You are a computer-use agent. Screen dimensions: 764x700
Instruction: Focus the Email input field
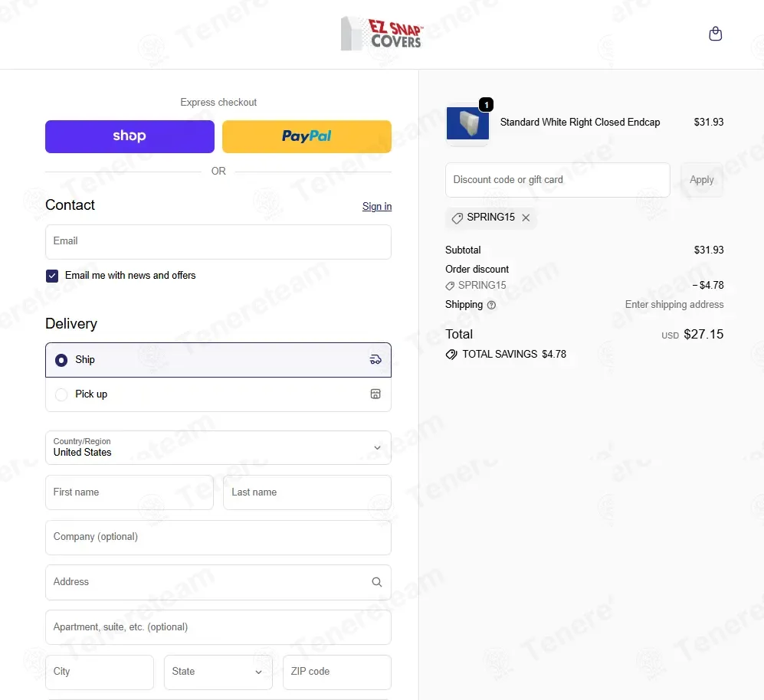(x=218, y=241)
